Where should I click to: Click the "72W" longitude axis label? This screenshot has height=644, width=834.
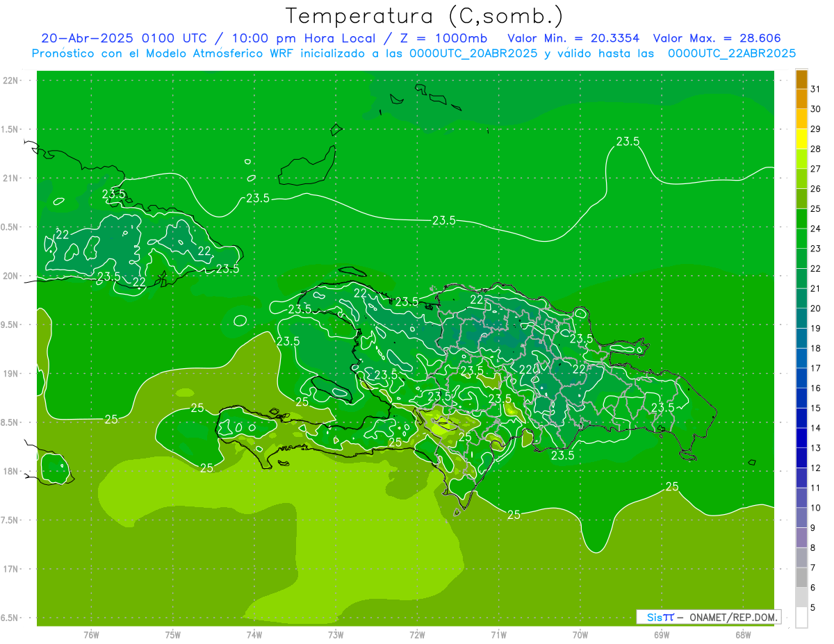coord(418,635)
